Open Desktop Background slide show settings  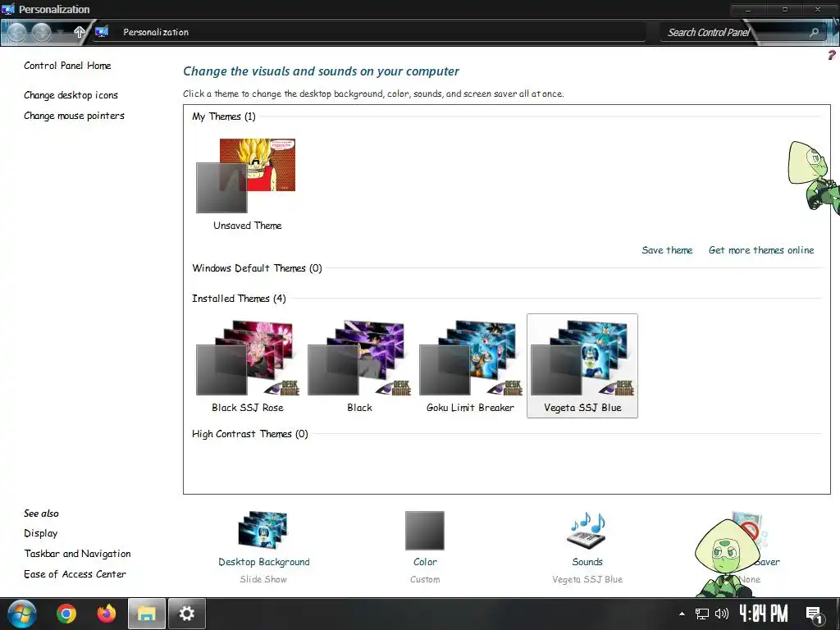point(263,546)
